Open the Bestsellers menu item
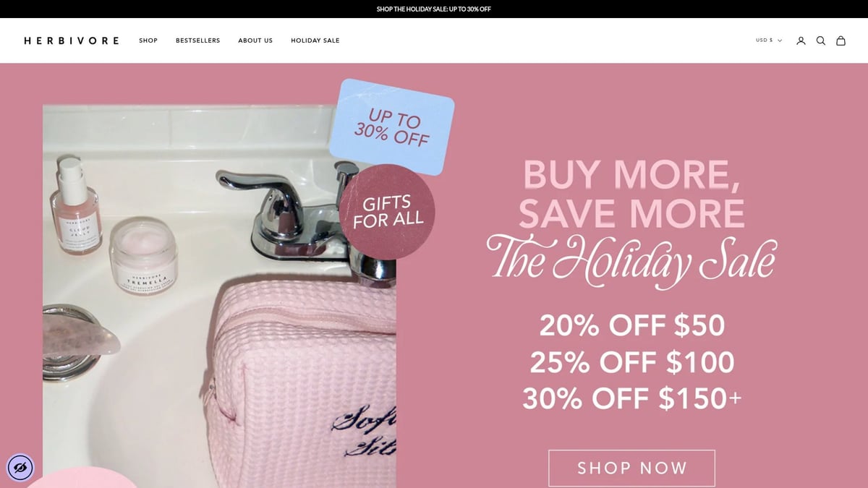The width and height of the screenshot is (868, 488). point(197,40)
